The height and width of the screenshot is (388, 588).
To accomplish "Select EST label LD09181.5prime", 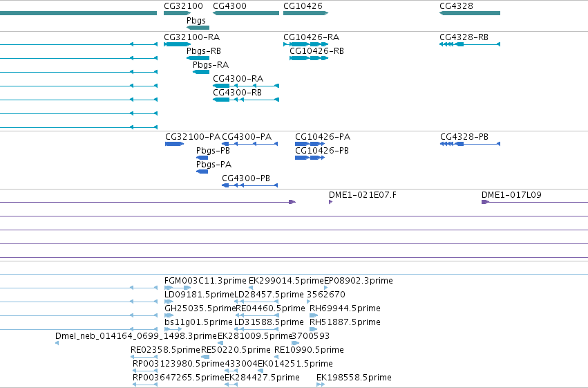I will (x=199, y=295).
